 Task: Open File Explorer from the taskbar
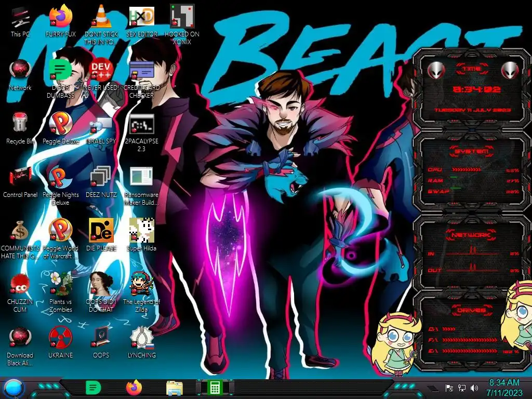tap(175, 388)
